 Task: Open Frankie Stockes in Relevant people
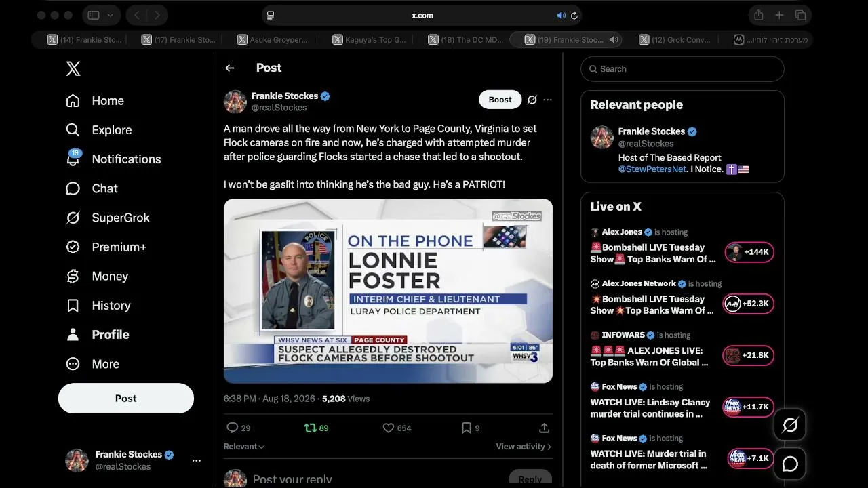tap(652, 131)
